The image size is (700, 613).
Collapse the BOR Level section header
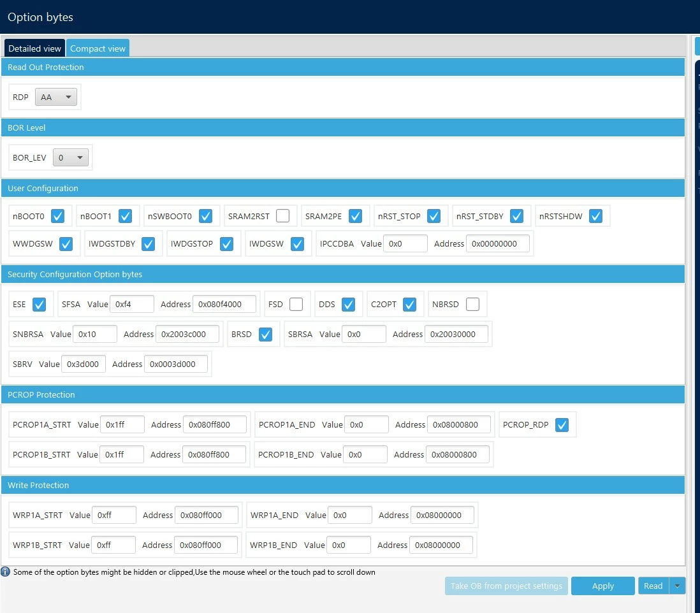343,127
